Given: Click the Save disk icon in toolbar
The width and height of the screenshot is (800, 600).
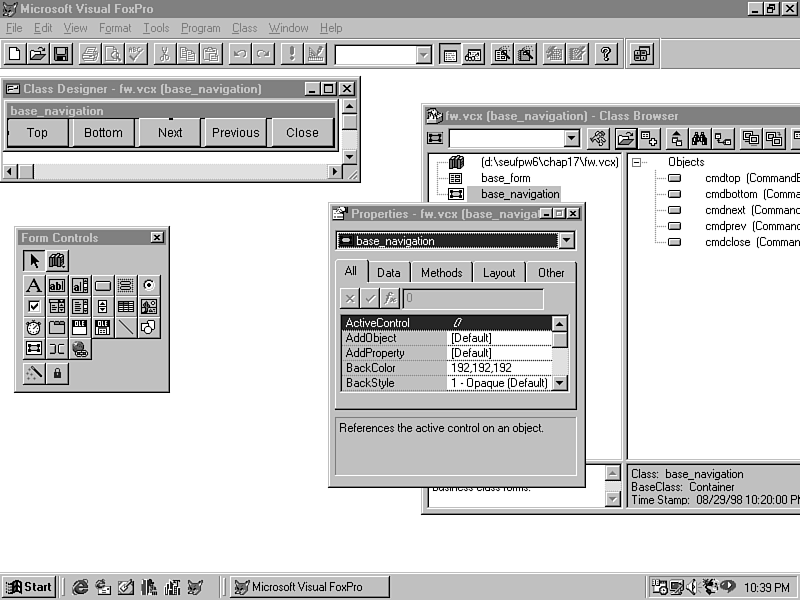Looking at the screenshot, I should tap(61, 54).
